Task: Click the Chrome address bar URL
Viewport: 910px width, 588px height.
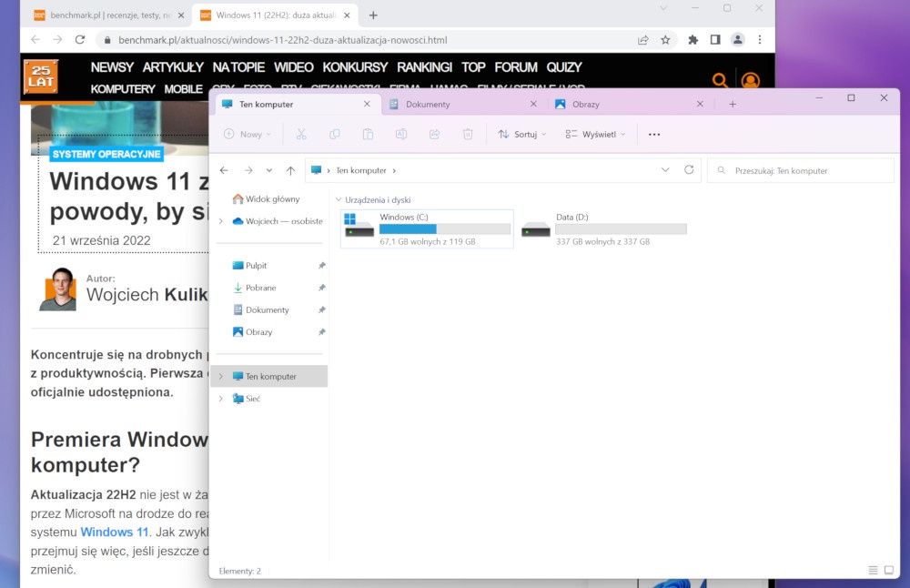Action: pos(282,40)
